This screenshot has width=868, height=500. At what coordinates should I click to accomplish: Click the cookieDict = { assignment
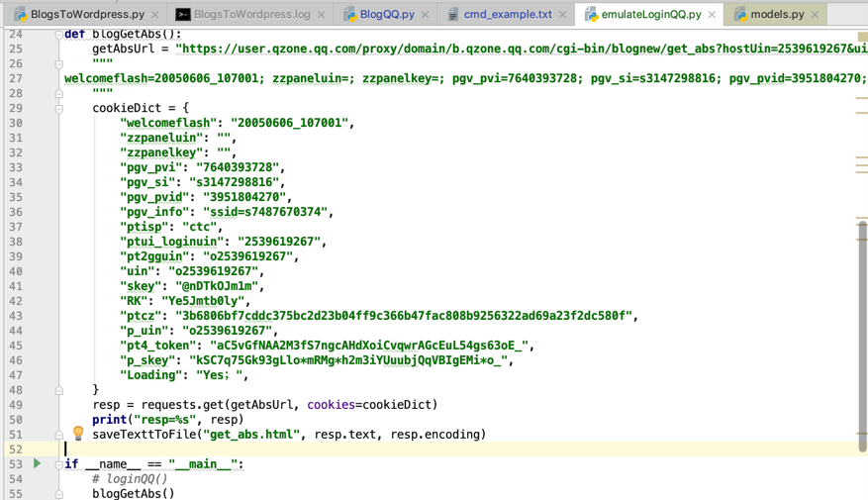(x=141, y=108)
